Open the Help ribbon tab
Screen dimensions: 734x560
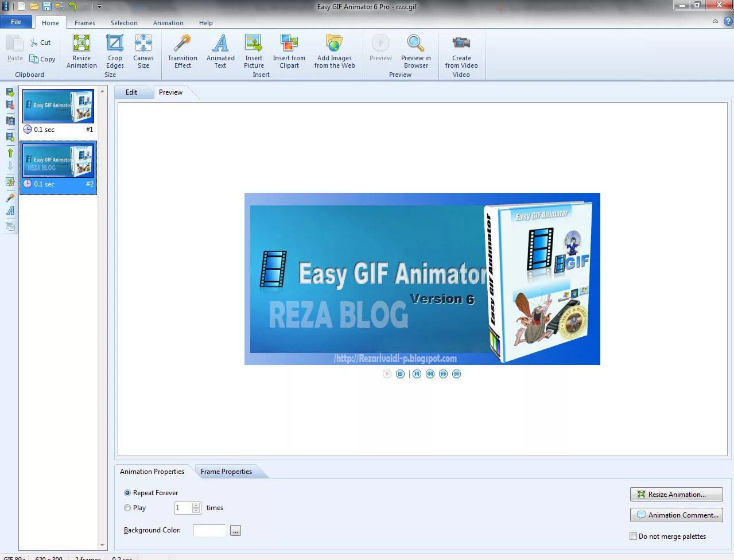click(206, 23)
